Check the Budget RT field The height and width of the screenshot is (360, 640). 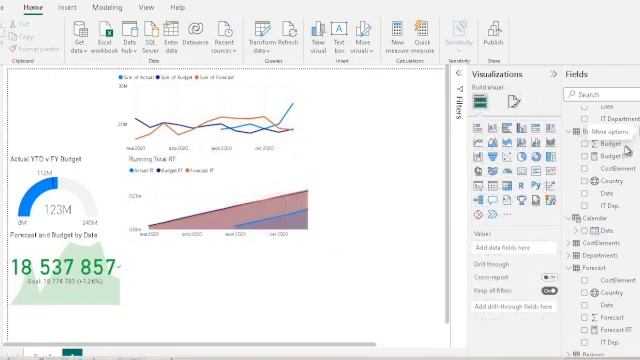pyautogui.click(x=584, y=156)
